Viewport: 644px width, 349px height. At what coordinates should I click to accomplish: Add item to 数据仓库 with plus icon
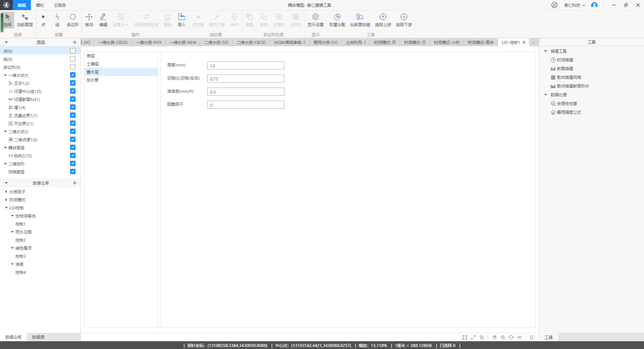click(x=74, y=183)
